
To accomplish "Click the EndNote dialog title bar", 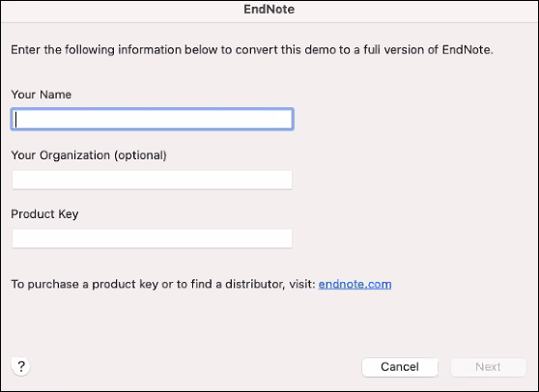I will pyautogui.click(x=269, y=10).
